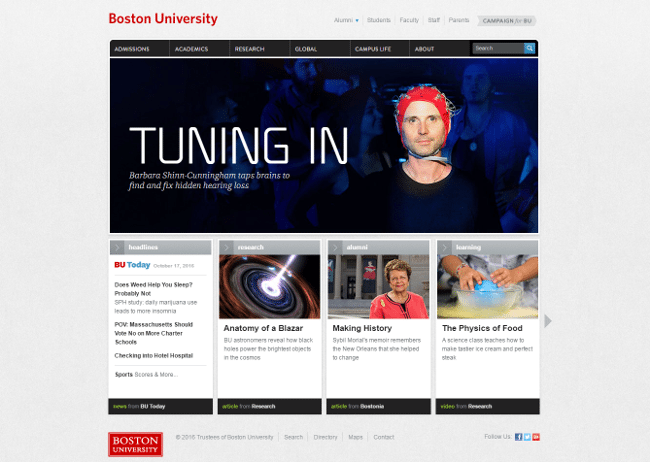Click the alumni panel arrow icon

[x=335, y=248]
